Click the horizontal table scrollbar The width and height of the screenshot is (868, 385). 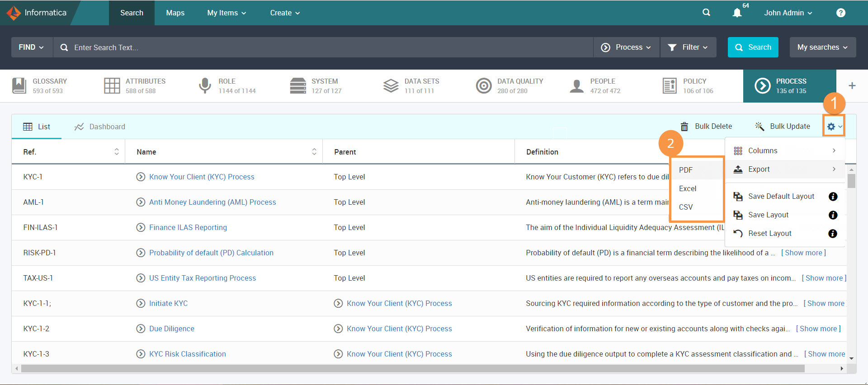pyautogui.click(x=413, y=369)
